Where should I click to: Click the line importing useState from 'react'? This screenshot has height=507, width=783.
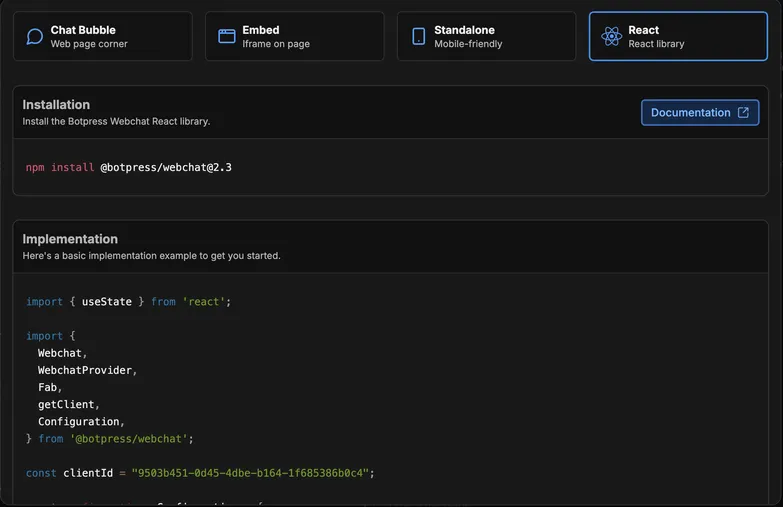[128, 302]
